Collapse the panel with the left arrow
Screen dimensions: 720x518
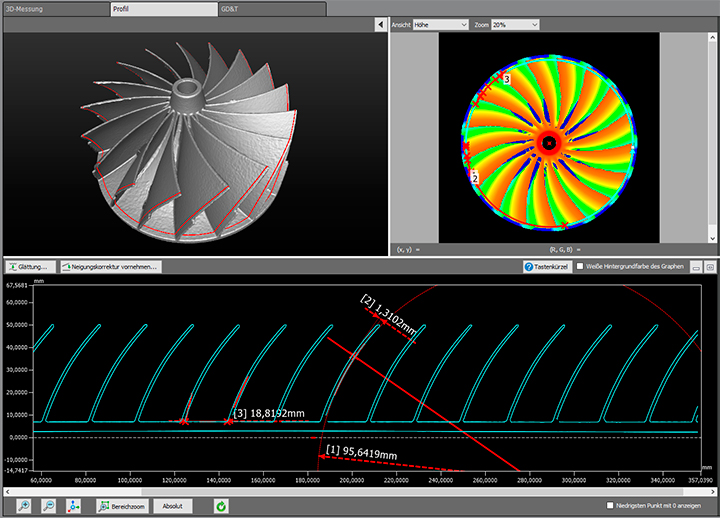[381, 23]
